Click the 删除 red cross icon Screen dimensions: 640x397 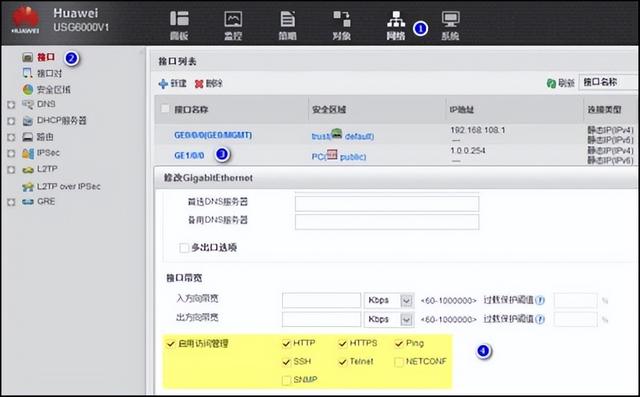tap(199, 84)
